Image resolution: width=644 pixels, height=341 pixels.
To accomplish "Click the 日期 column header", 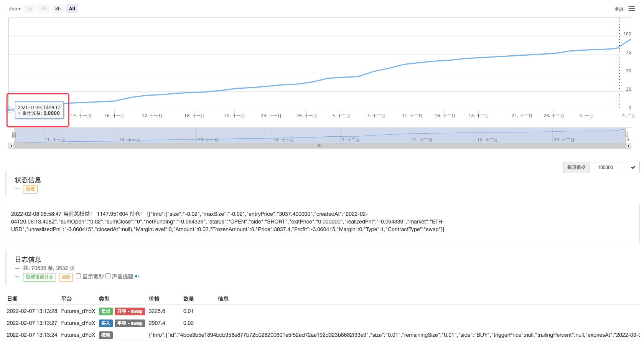I will pos(12,299).
